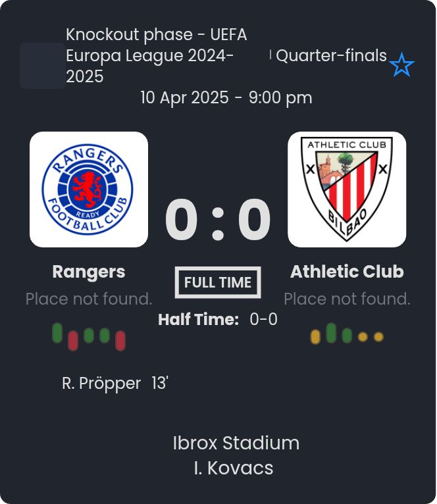Click Rangers' last red form indicator

[120, 340]
